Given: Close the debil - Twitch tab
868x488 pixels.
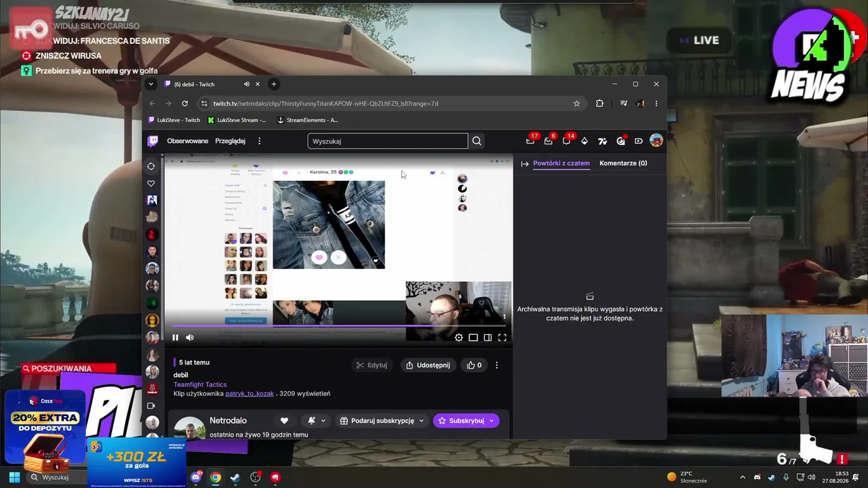Looking at the screenshot, I should coord(258,84).
